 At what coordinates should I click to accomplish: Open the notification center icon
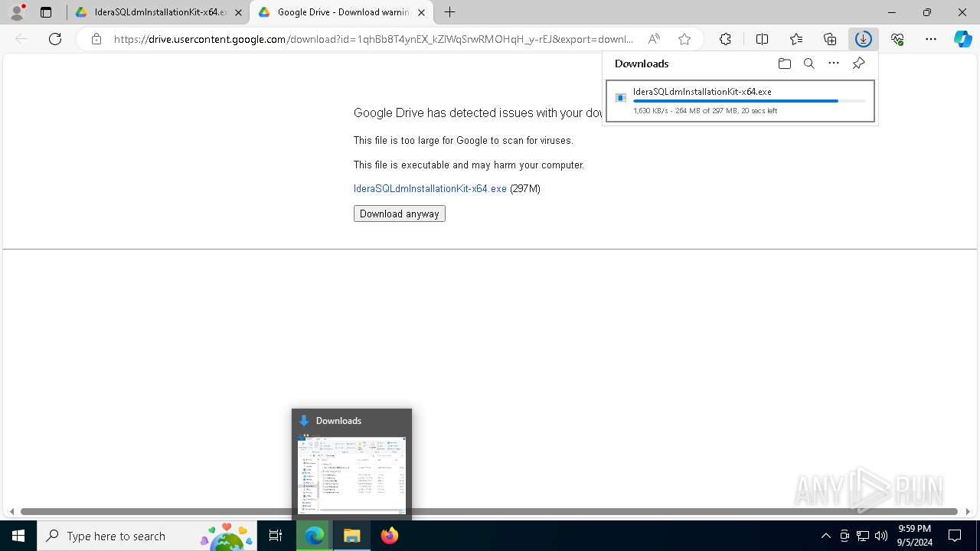(955, 536)
